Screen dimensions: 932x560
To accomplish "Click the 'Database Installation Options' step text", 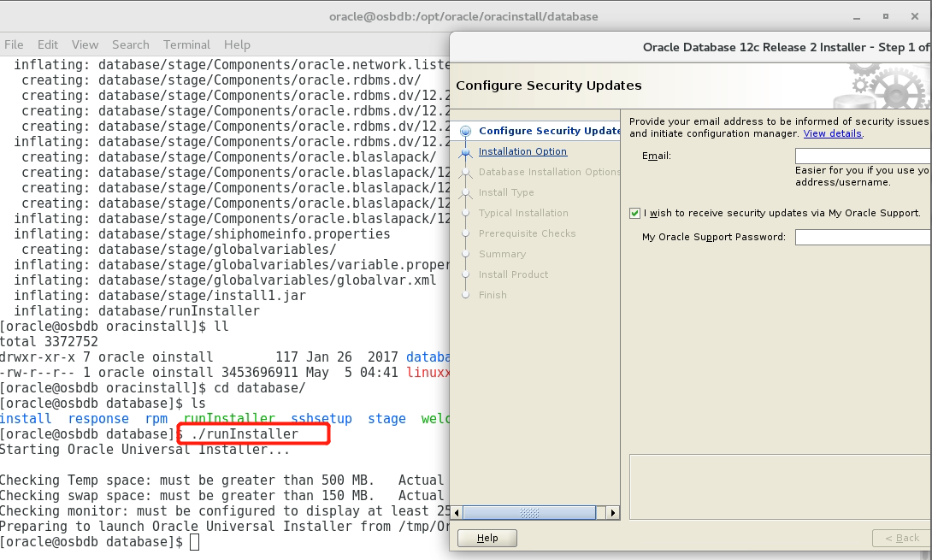I will (x=549, y=172).
